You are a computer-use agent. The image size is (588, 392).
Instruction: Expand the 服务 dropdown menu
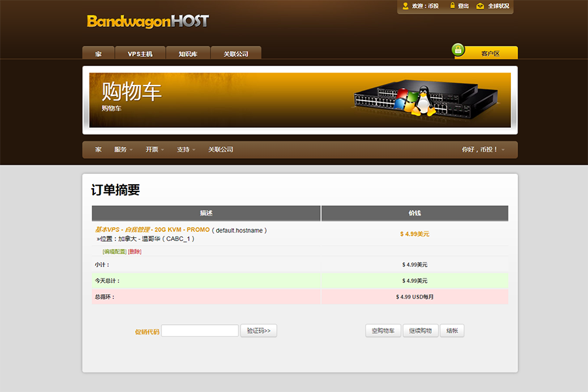tap(123, 150)
